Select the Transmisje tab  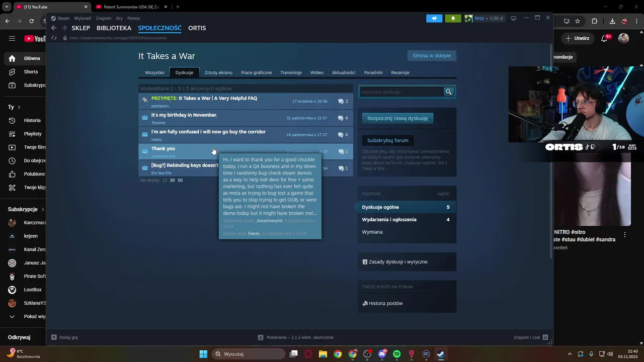pyautogui.click(x=291, y=72)
